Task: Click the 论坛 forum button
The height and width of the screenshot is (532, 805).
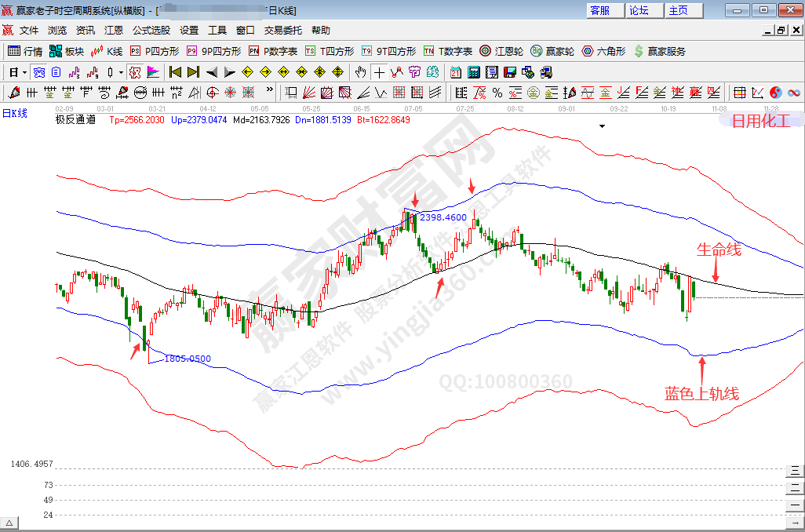Action: click(639, 10)
